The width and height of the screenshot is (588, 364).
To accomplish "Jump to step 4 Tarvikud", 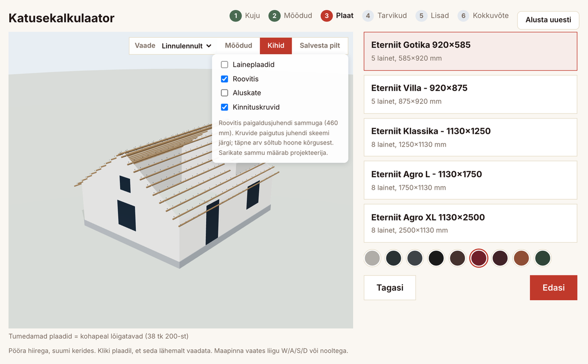I will (x=385, y=16).
